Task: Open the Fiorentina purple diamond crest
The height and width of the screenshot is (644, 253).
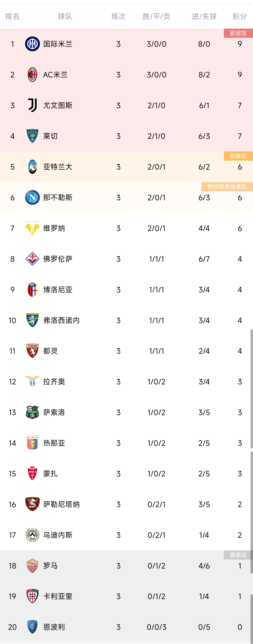Action: pyautogui.click(x=33, y=259)
